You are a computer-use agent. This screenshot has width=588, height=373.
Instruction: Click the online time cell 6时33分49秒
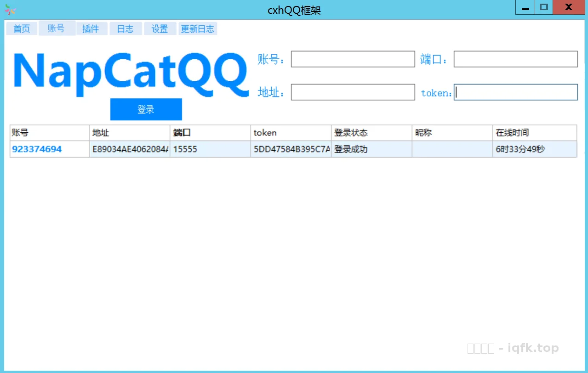[x=534, y=149]
